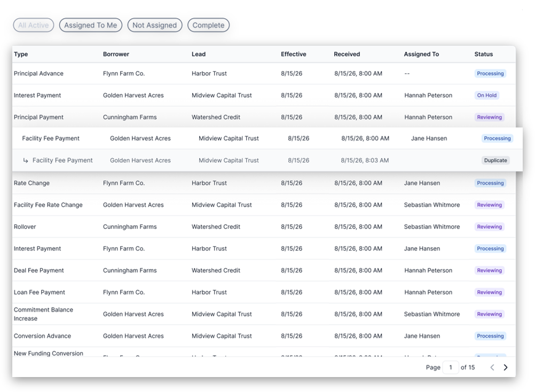Select the Principal Payment row
This screenshot has width=535, height=392.
[x=264, y=117]
